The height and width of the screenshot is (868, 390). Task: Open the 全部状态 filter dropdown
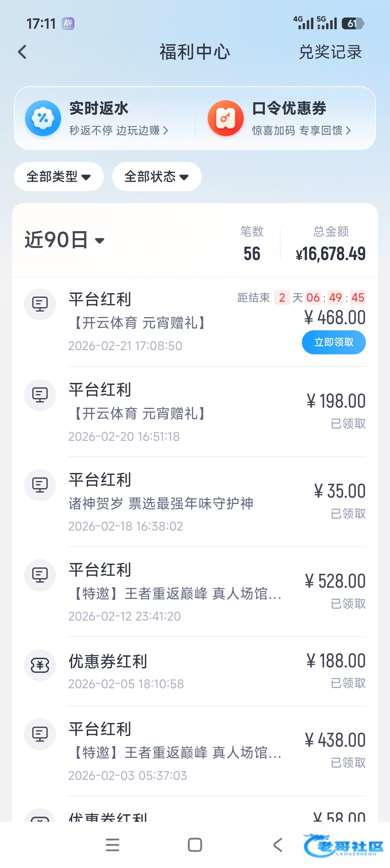157,177
